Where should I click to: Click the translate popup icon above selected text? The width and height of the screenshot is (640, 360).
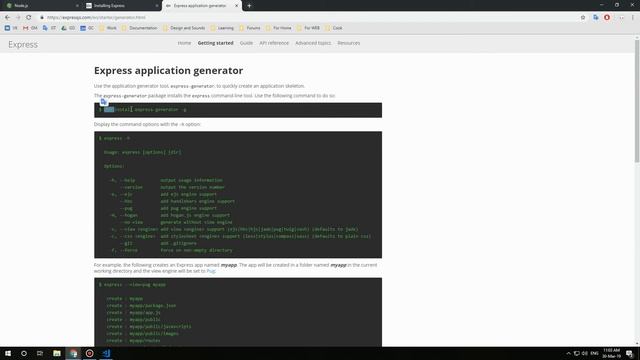click(104, 102)
